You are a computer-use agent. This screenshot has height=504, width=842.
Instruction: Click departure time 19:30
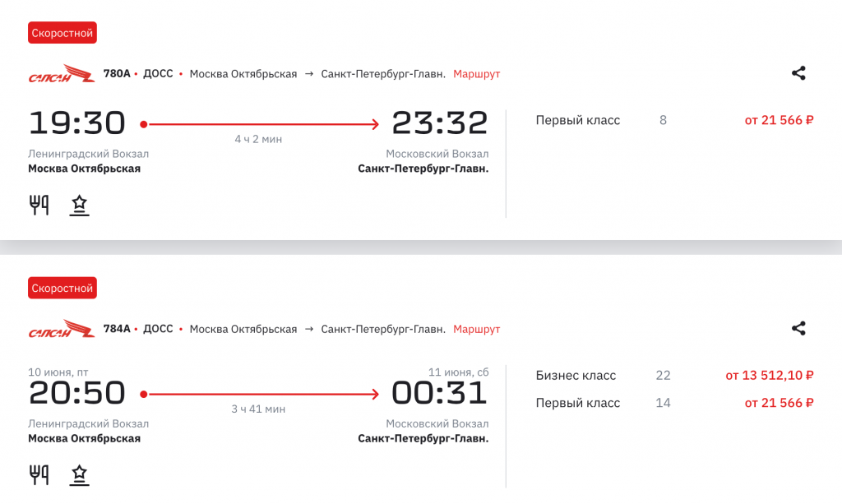[77, 123]
